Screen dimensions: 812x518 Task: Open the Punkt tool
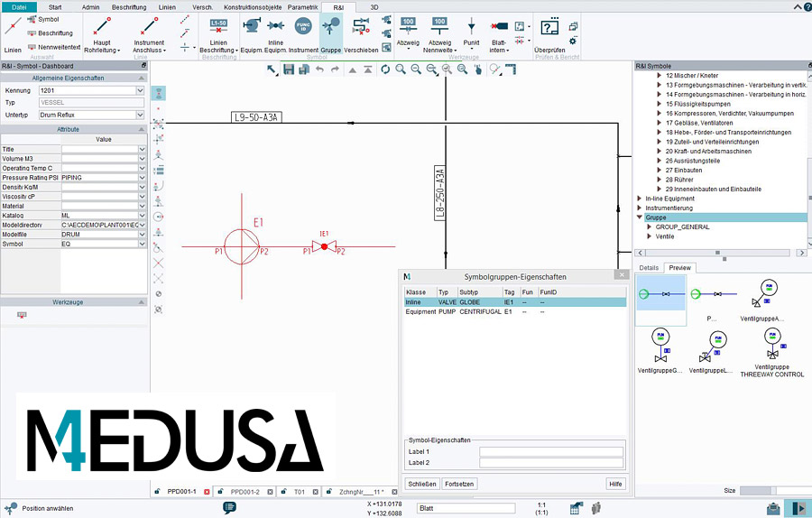click(471, 33)
